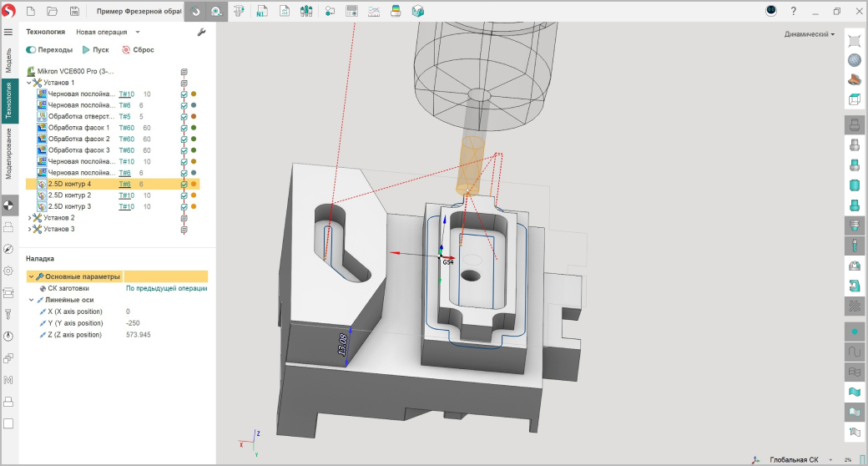Open the wrench settings icon in Технология panel

click(201, 32)
